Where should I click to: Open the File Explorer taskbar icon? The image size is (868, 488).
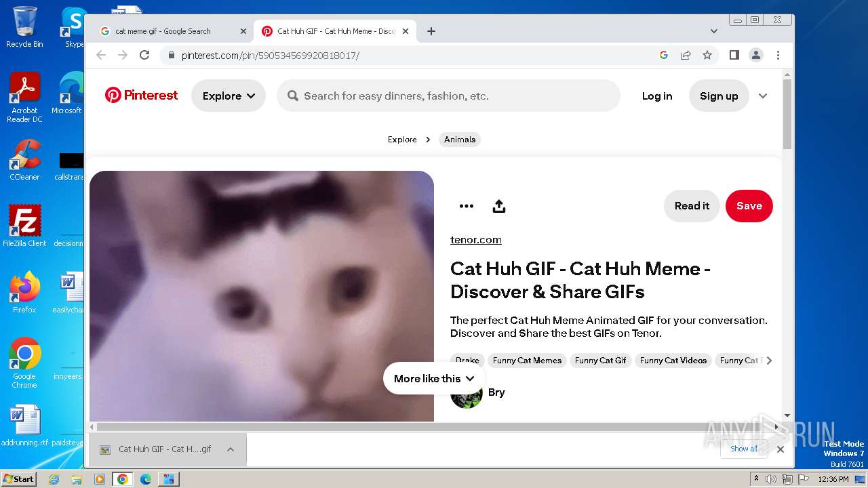[77, 479]
